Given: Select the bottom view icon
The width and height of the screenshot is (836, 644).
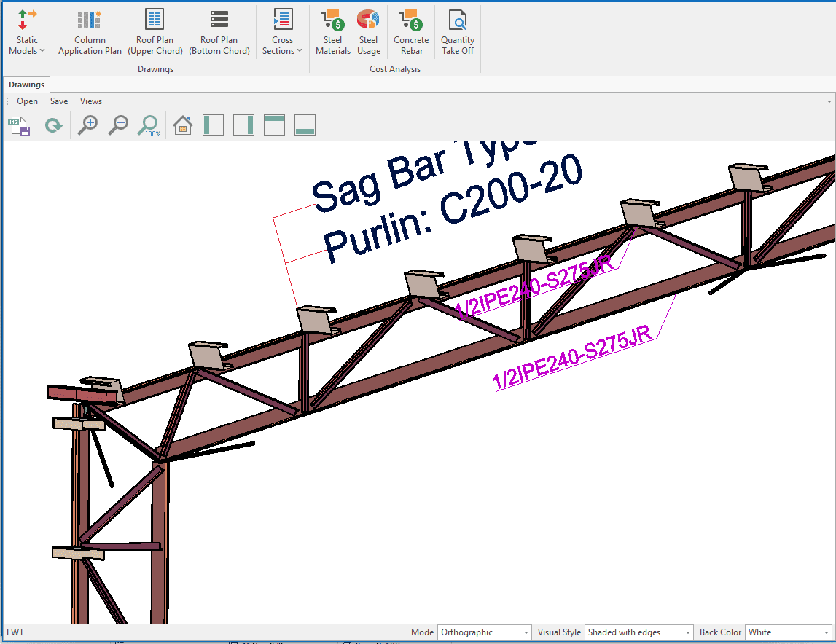Looking at the screenshot, I should point(305,125).
